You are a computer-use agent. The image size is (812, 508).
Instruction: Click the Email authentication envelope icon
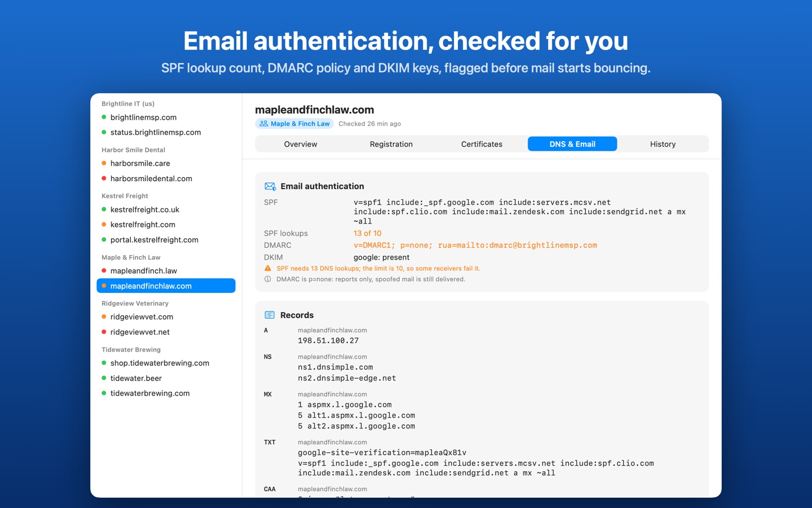coord(270,186)
